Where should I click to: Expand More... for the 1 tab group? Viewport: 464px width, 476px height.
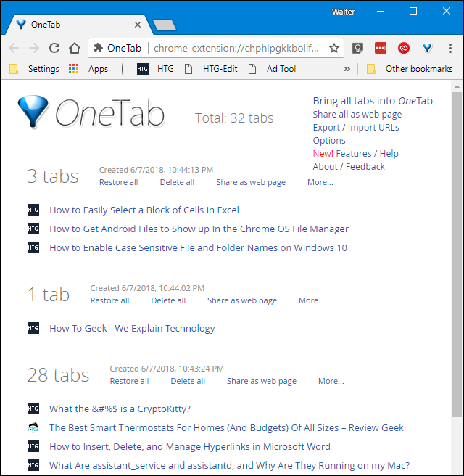pos(312,300)
